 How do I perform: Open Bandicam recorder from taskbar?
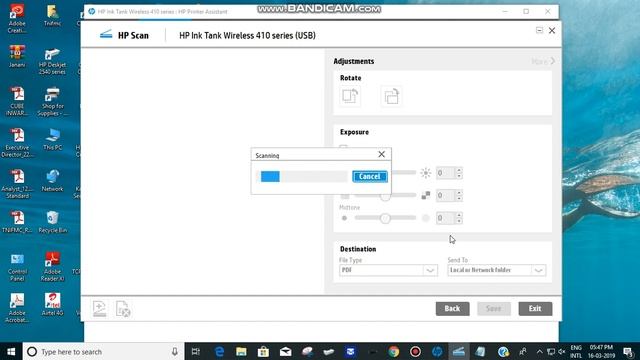[x=416, y=351]
